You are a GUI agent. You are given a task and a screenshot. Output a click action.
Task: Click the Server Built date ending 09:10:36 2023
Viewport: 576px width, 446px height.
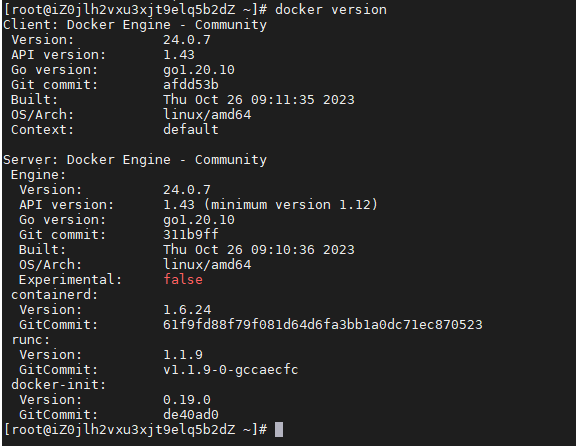(259, 250)
